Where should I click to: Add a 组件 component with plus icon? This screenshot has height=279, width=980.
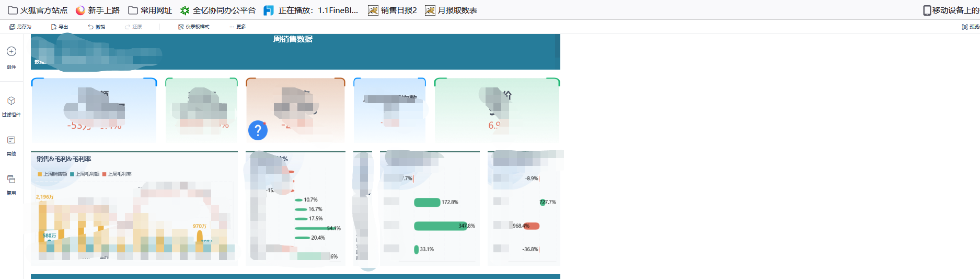(11, 51)
